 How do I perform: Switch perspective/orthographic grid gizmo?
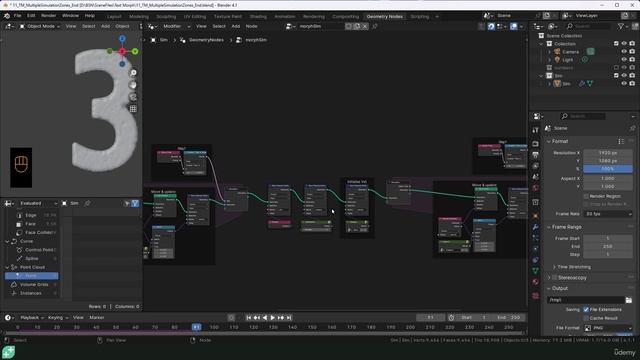click(x=133, y=109)
